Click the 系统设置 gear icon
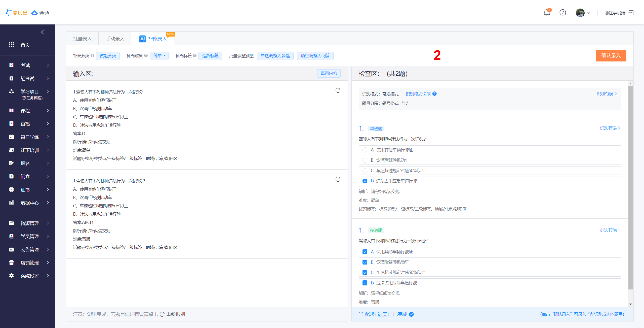 [12, 276]
